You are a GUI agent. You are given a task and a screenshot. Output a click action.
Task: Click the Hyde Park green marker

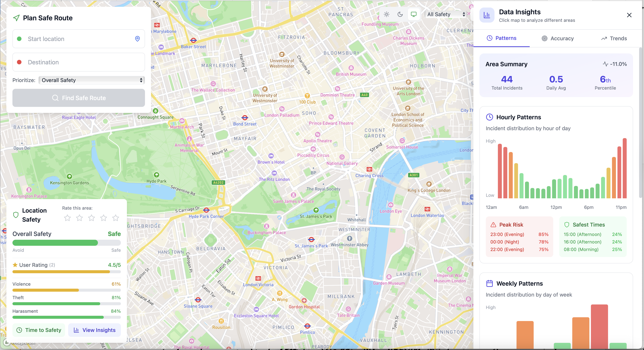pyautogui.click(x=156, y=175)
